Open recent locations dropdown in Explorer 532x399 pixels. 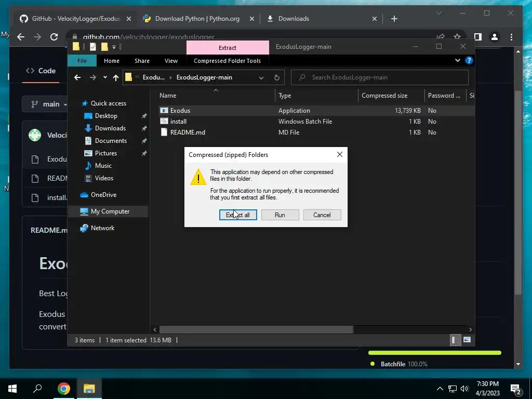point(105,78)
